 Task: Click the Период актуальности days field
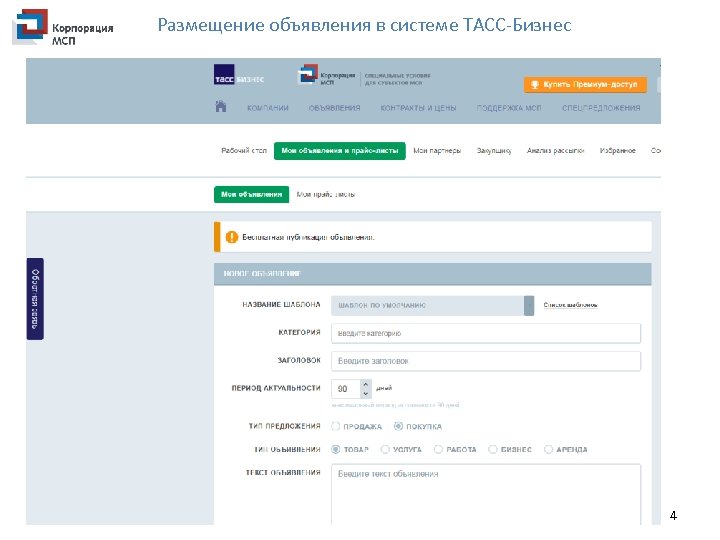click(346, 389)
